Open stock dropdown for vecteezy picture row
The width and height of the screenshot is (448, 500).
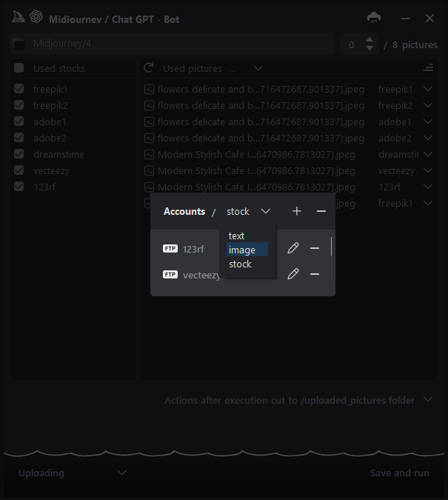tap(428, 170)
